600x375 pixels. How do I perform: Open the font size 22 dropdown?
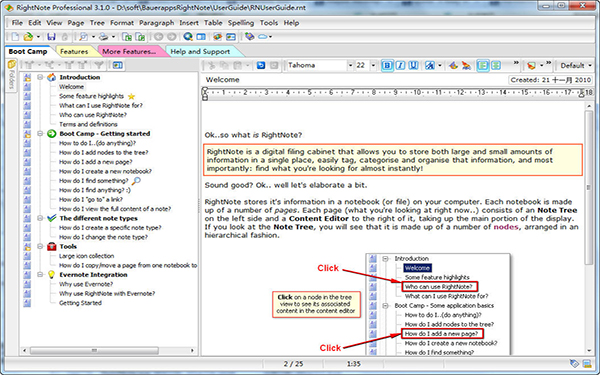(x=373, y=65)
